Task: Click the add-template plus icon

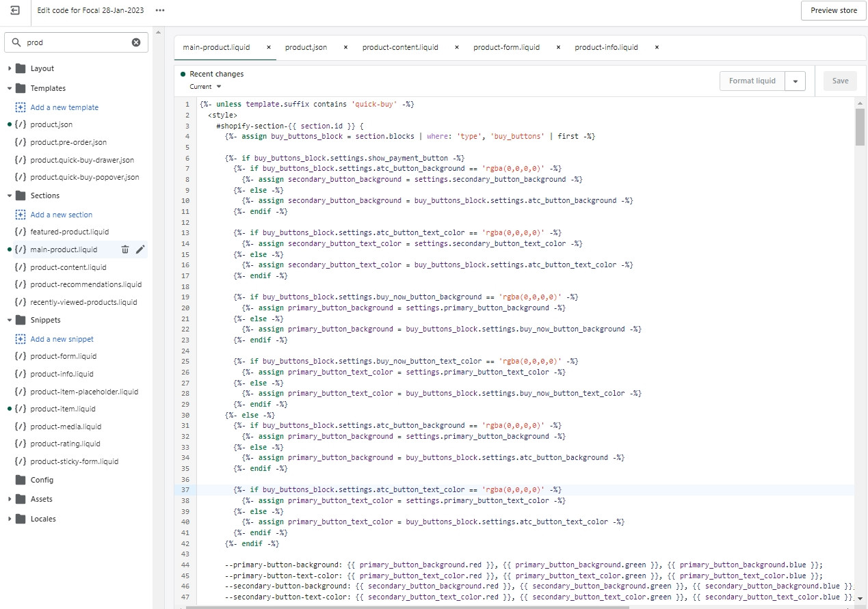Action: (x=21, y=107)
